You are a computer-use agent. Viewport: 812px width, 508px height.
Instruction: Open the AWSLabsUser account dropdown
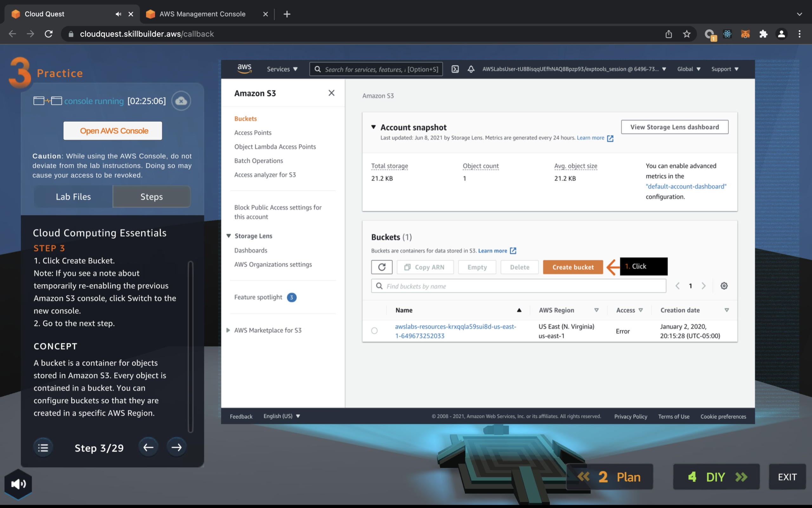pos(574,69)
